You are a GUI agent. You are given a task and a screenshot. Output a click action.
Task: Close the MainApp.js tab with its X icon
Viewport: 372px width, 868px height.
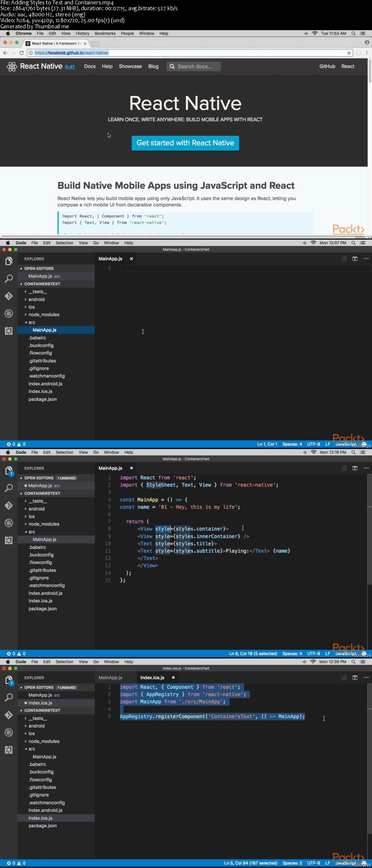coord(132,259)
